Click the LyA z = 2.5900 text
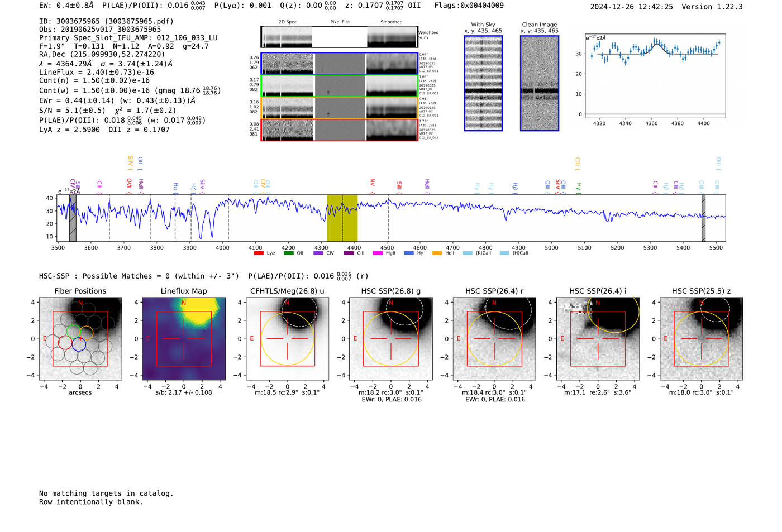Image resolution: width=782 pixels, height=532 pixels. click(x=70, y=130)
